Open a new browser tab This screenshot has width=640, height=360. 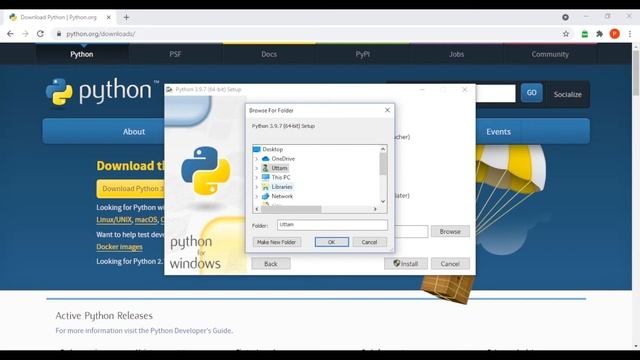(126, 17)
